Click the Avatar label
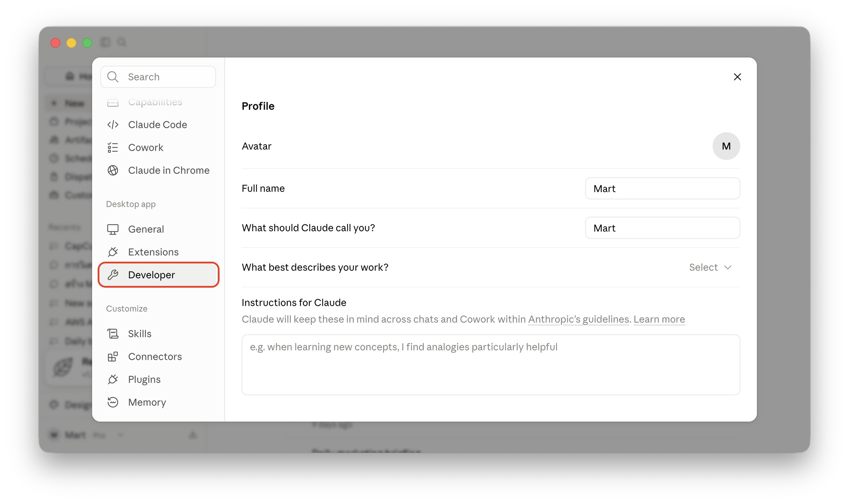Screen dimensions: 849x504 pyautogui.click(x=257, y=146)
